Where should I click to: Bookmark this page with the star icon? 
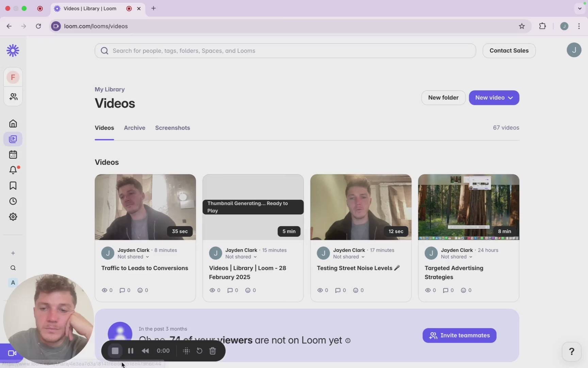[x=522, y=26]
